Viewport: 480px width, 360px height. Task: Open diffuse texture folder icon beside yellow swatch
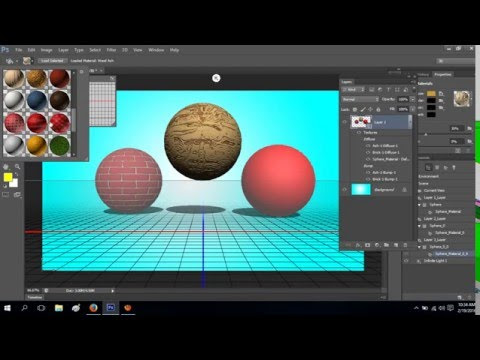click(441, 94)
